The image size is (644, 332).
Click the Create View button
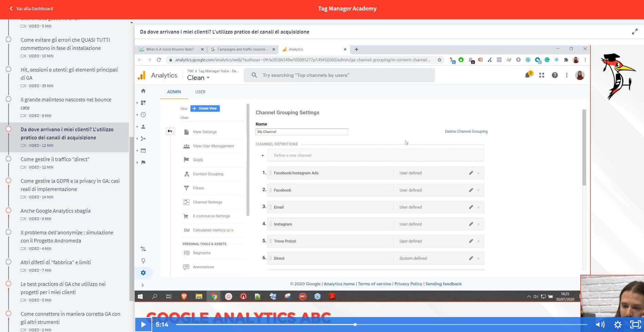pyautogui.click(x=205, y=109)
